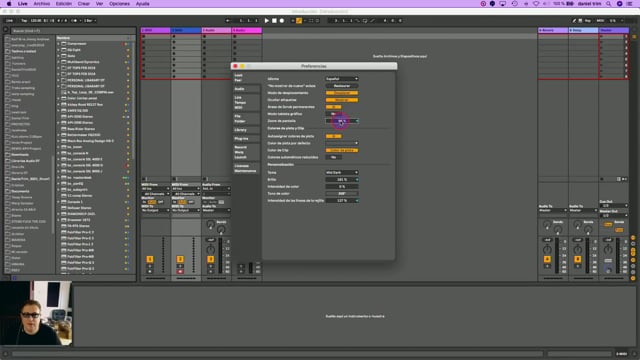Click the Arrangement Record button
This screenshot has height=360, width=640.
[282, 20]
